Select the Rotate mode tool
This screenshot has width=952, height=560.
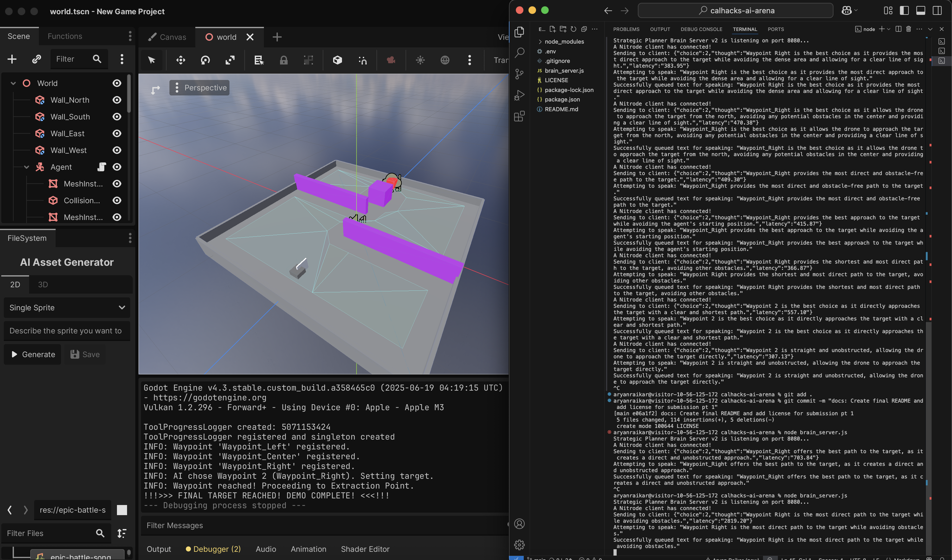(x=205, y=60)
